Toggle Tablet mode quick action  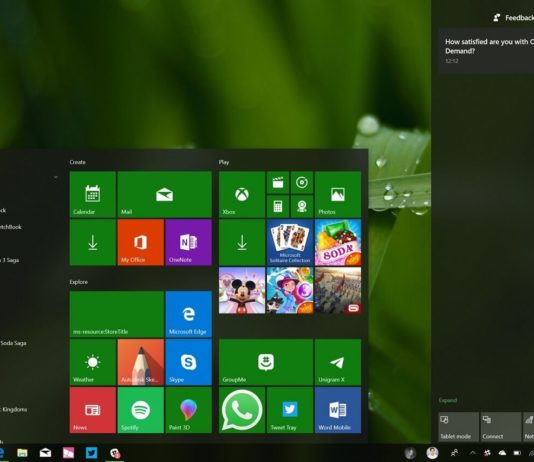point(458,427)
